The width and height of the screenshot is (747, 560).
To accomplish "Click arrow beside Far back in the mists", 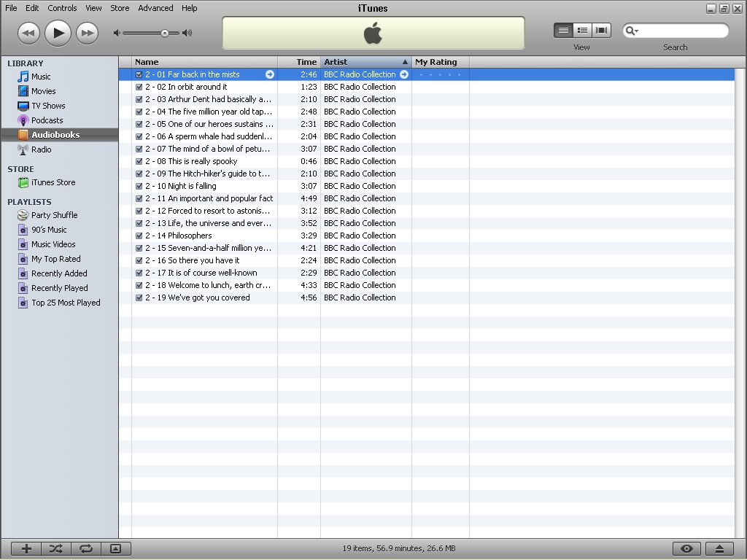I will pos(270,74).
